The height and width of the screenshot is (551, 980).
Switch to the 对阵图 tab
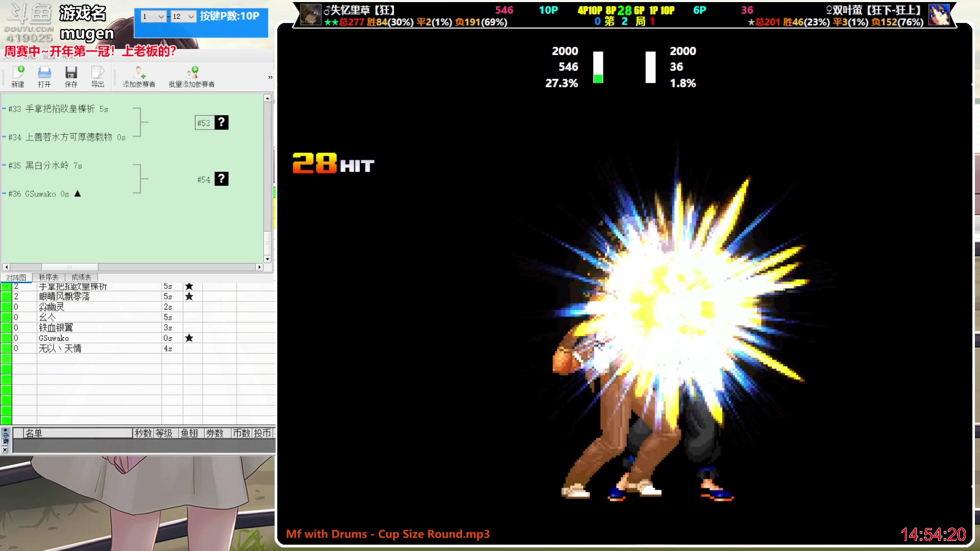[x=16, y=278]
